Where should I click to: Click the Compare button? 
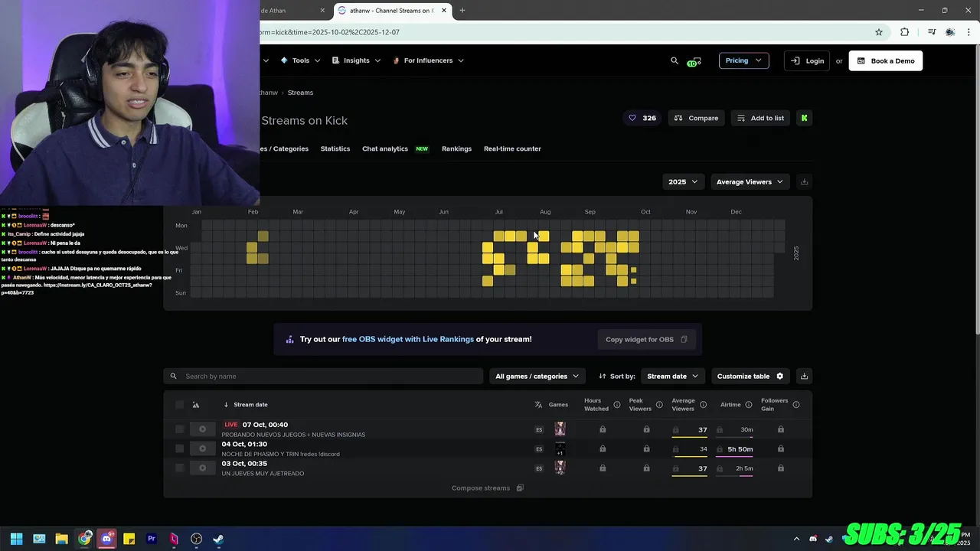tap(696, 118)
